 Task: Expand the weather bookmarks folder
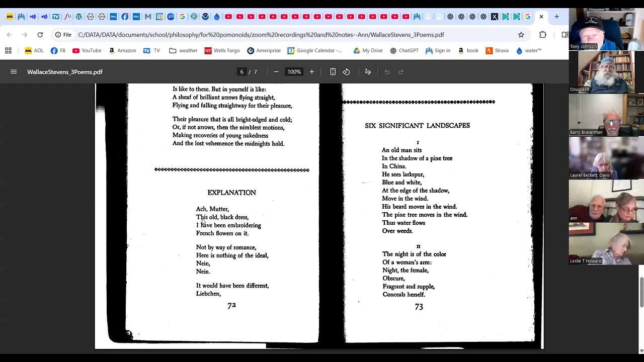point(183,50)
